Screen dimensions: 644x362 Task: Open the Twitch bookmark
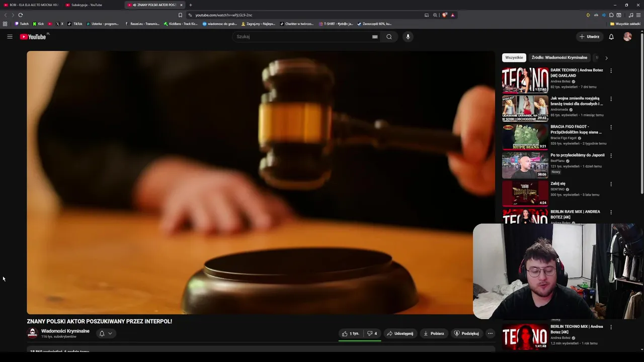22,24
